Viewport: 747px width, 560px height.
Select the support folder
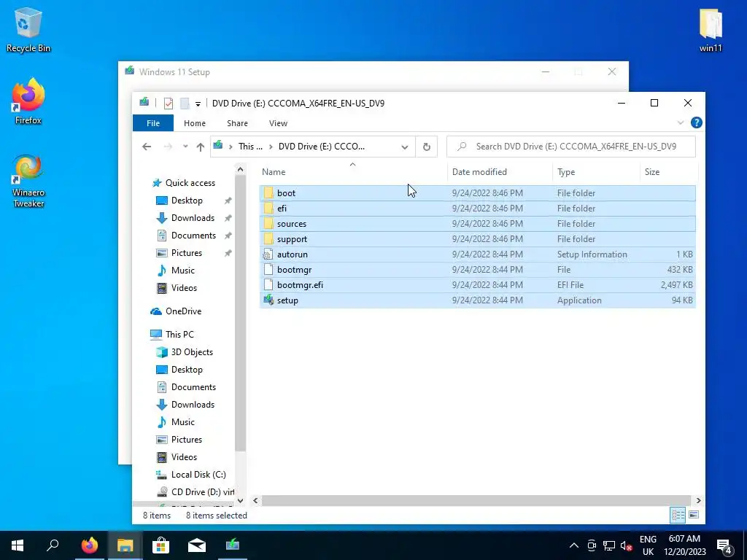point(477,238)
